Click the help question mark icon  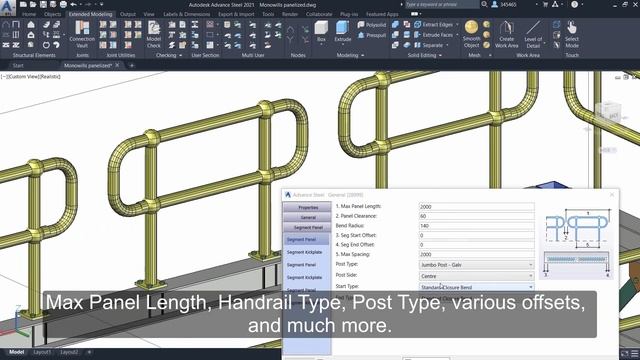click(x=575, y=4)
